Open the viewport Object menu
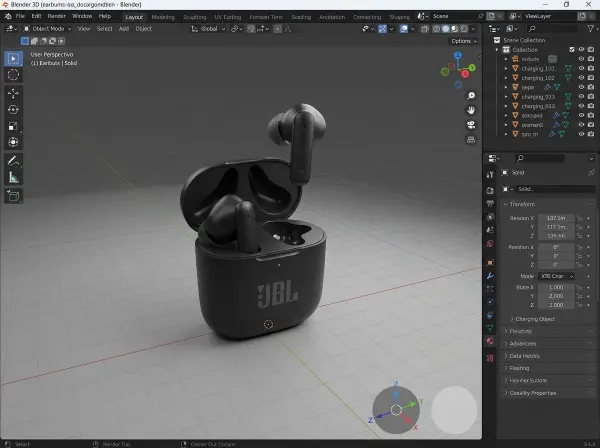Image resolution: width=600 pixels, height=448 pixels. coord(143,29)
